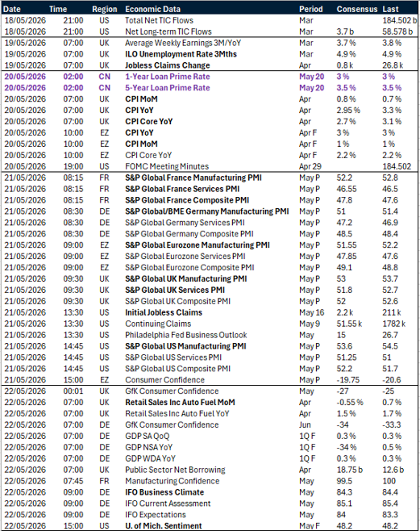This screenshot has height=531, width=420.
Task: Click Philadelphia Fed Business Outlook
Action: click(x=186, y=335)
